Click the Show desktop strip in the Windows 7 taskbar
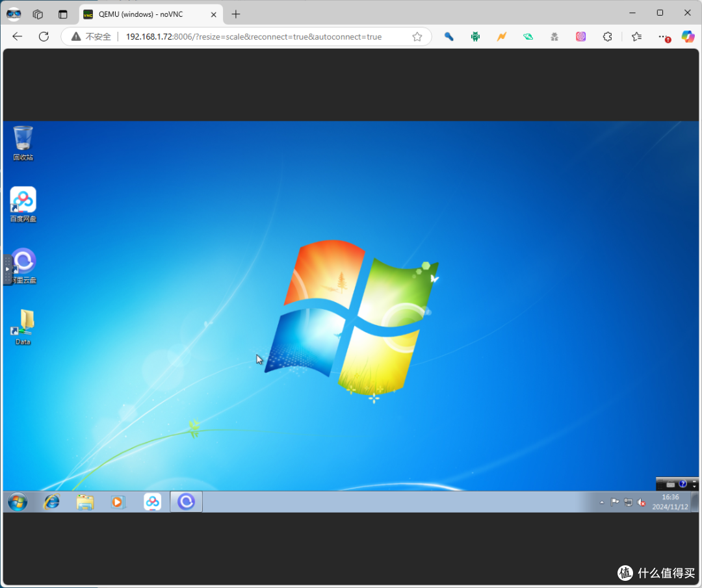 click(x=694, y=502)
